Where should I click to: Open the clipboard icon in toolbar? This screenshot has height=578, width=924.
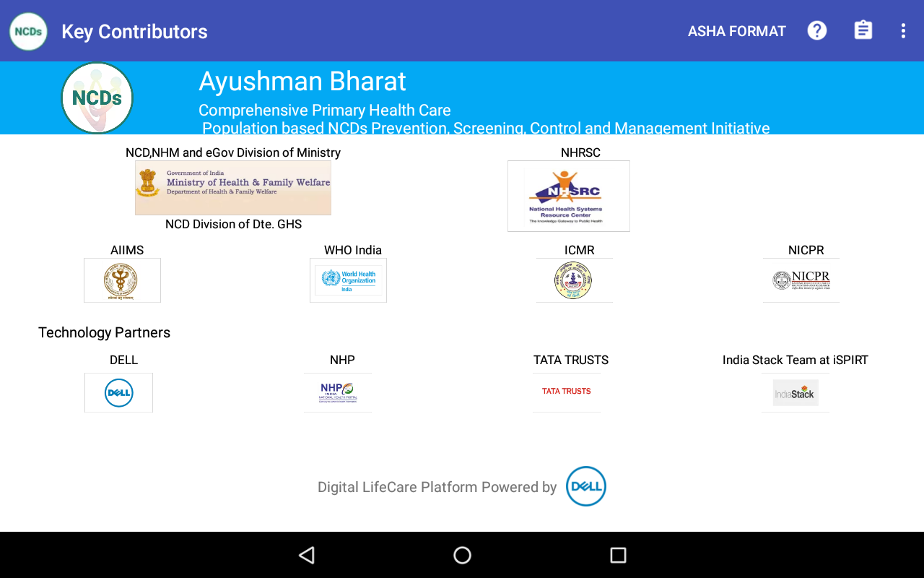[x=863, y=30]
